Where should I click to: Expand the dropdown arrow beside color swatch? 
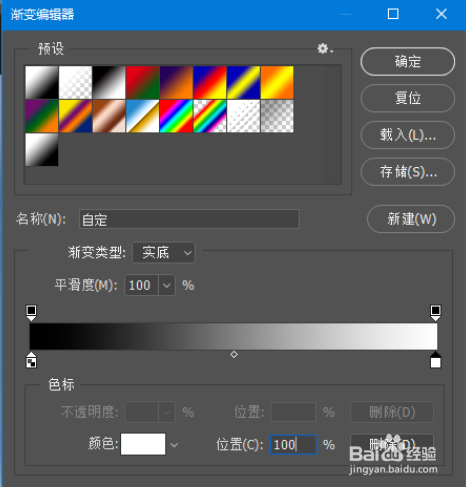click(174, 445)
